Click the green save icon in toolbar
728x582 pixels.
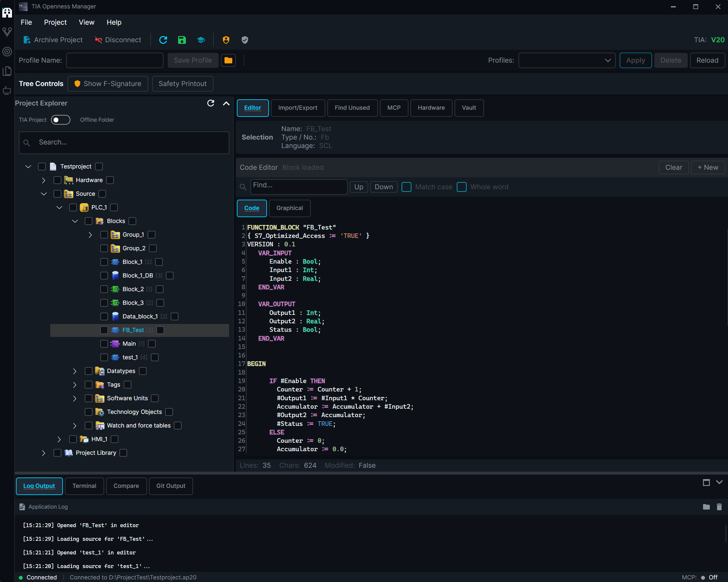(182, 40)
